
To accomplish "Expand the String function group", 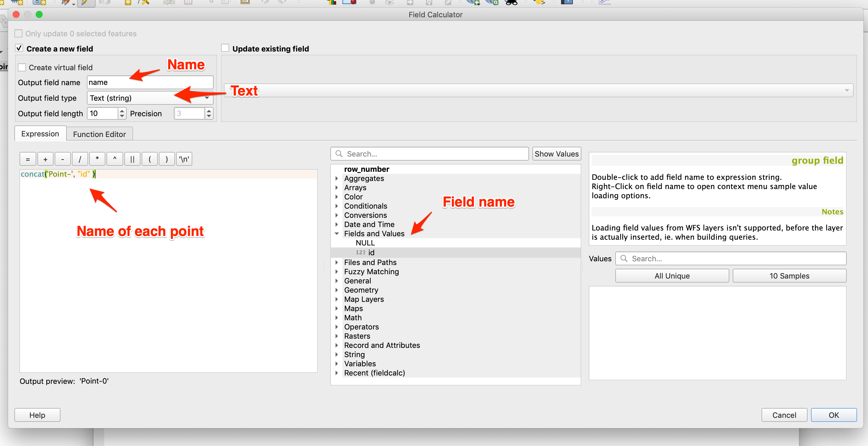I will (x=337, y=354).
